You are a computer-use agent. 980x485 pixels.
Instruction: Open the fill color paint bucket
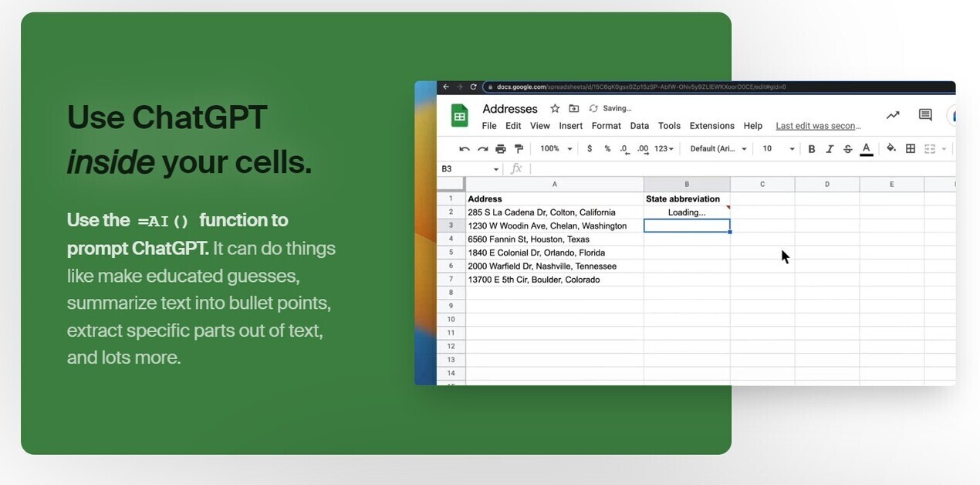tap(891, 148)
